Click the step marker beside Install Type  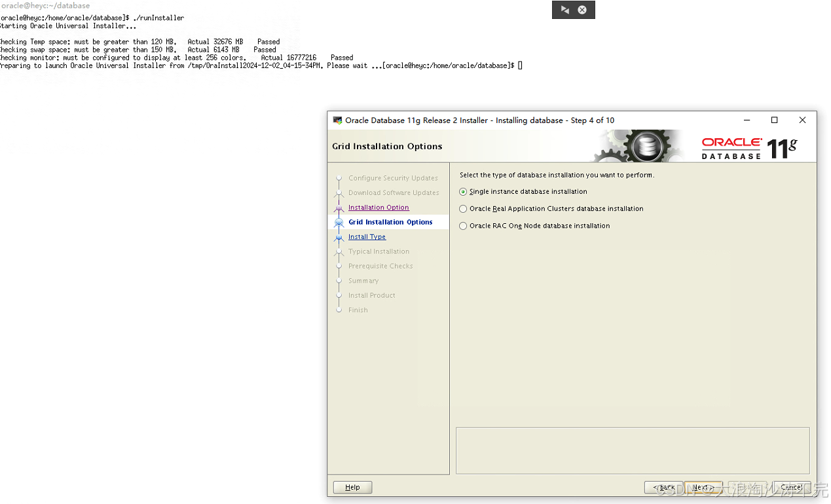click(339, 238)
